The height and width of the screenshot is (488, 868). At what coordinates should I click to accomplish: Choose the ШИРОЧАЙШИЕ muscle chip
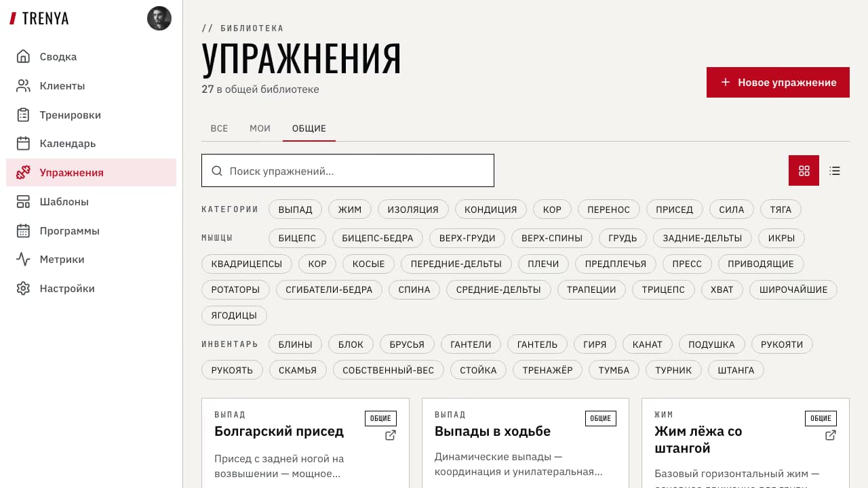[793, 289]
